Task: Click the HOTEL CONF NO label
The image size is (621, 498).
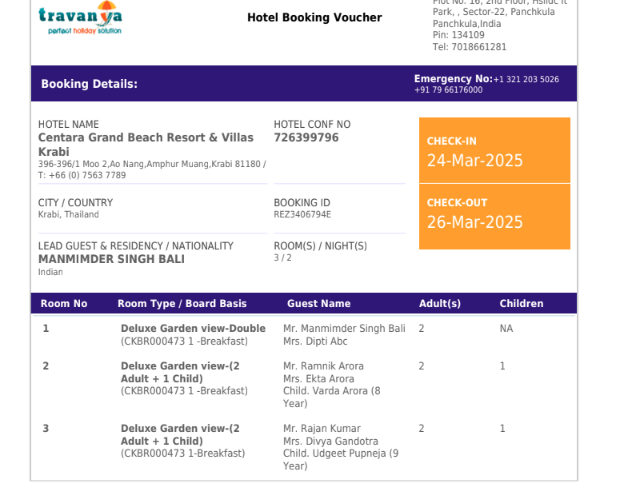Action: (312, 124)
